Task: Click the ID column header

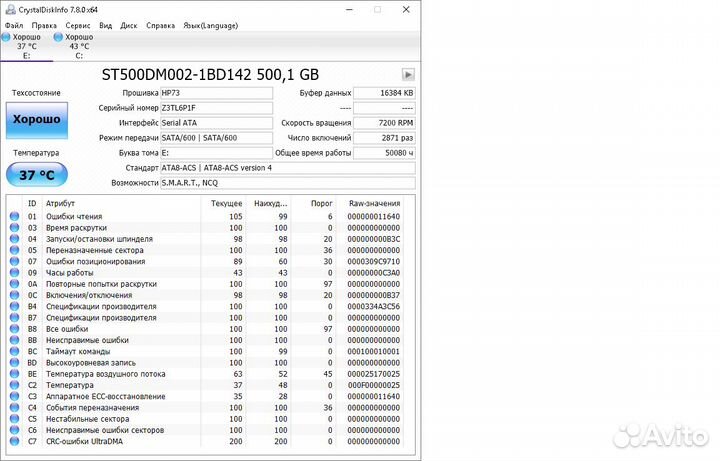Action: (32, 203)
